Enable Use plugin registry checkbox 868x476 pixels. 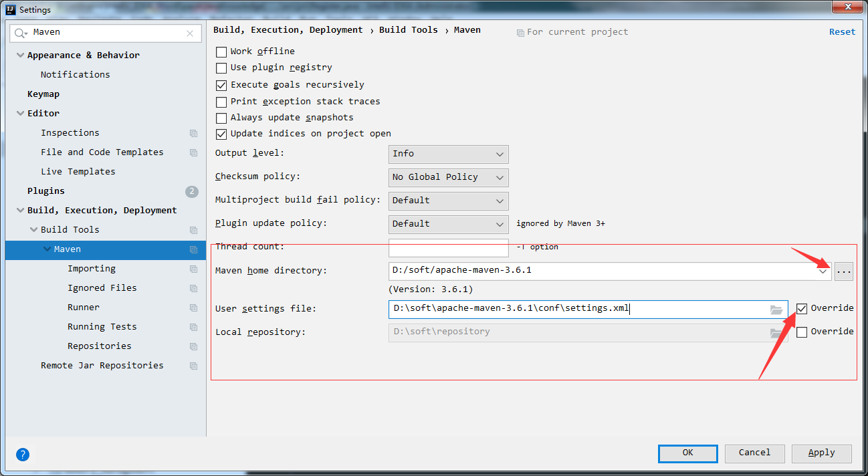tap(221, 68)
